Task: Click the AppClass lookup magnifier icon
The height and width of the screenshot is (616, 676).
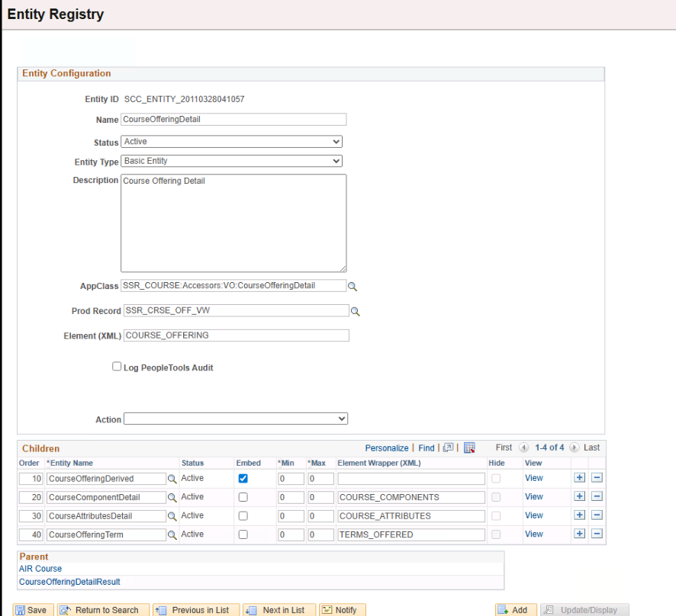Action: coord(352,287)
